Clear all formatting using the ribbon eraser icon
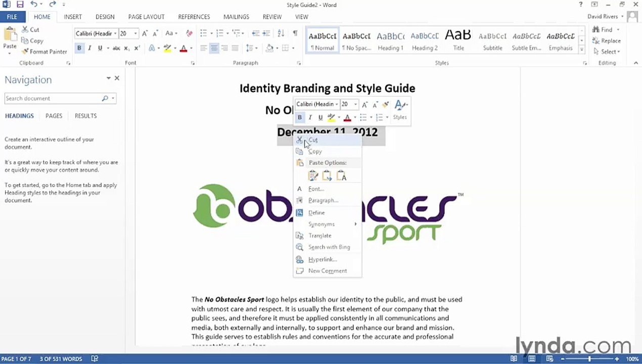The height and width of the screenshot is (364, 642). tap(189, 33)
